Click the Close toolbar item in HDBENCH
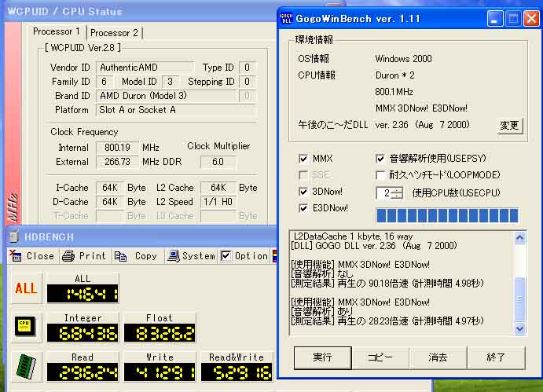 tap(32, 256)
